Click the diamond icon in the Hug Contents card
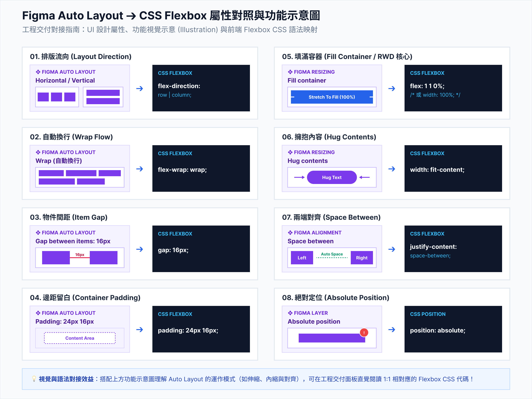This screenshot has width=532, height=399. click(x=290, y=152)
